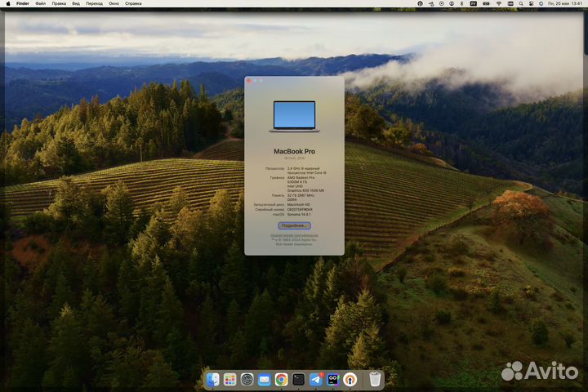Open GoLand IDE from the Dock

pyautogui.click(x=333, y=380)
